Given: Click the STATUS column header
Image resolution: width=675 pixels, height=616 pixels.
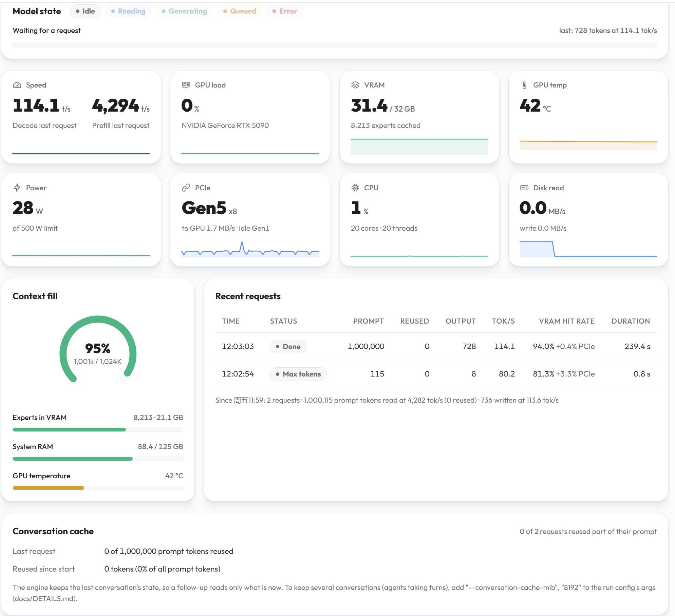Looking at the screenshot, I should pos(283,321).
